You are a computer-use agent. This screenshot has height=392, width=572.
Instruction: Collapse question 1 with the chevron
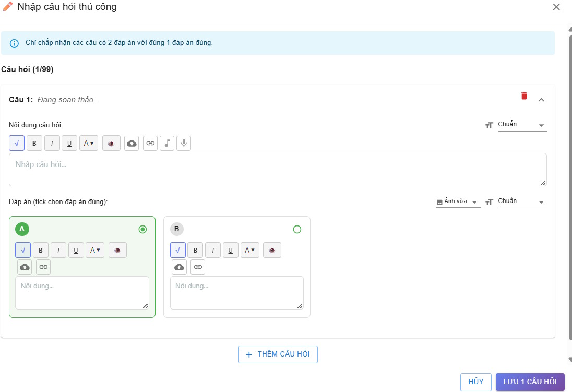(x=541, y=99)
